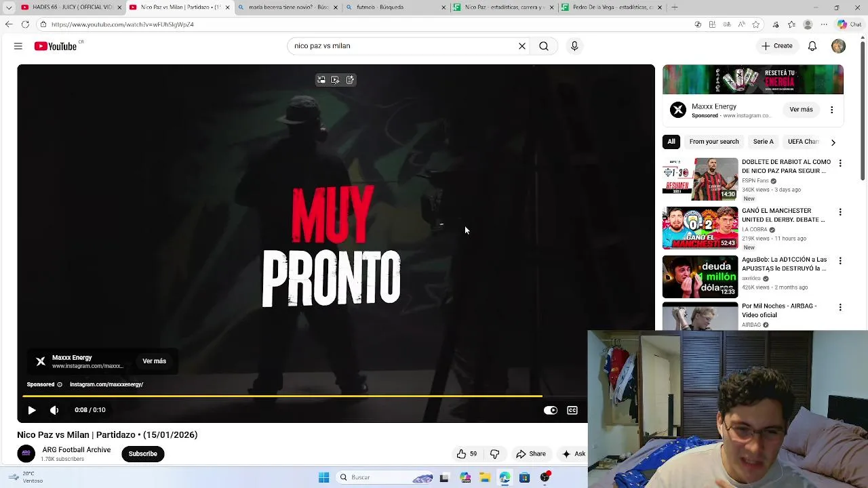Open options menu for sidebar Maxxx ad

click(x=832, y=109)
